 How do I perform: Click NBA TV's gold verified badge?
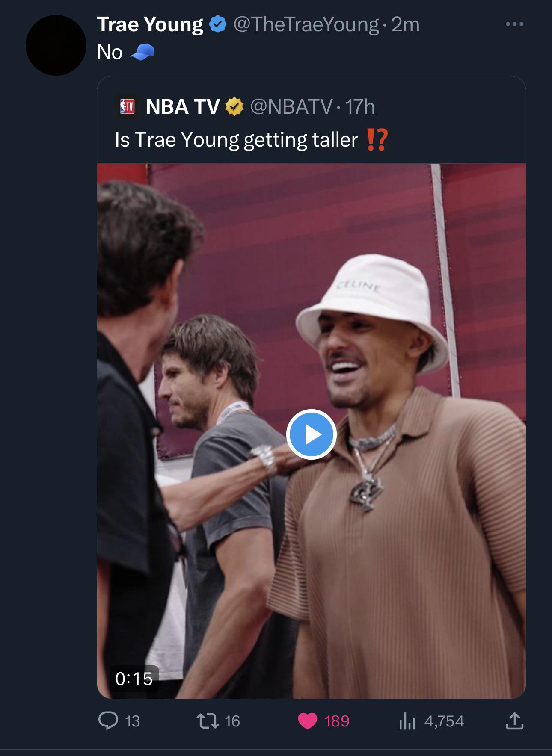[234, 107]
